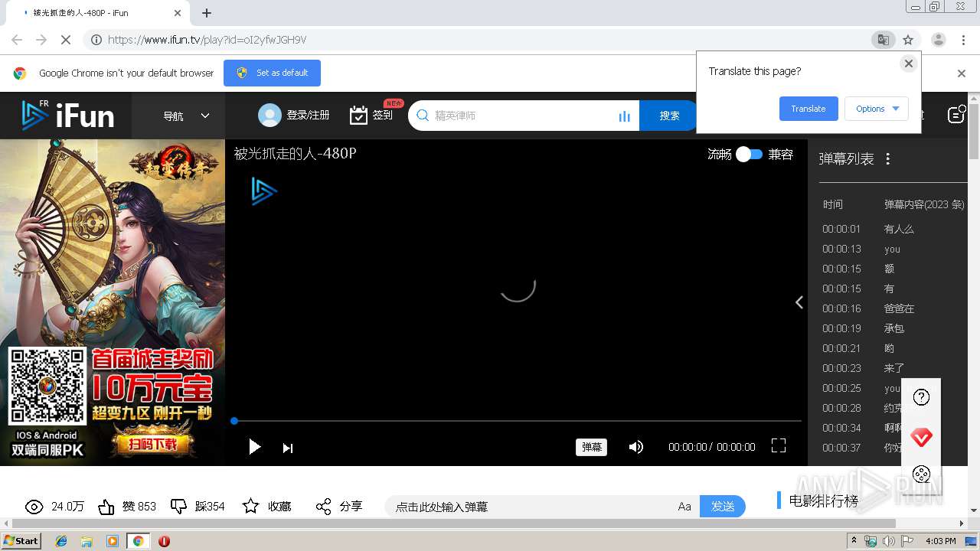This screenshot has height=551, width=980.
Task: Open the Windows Start menu
Action: pos(21,540)
